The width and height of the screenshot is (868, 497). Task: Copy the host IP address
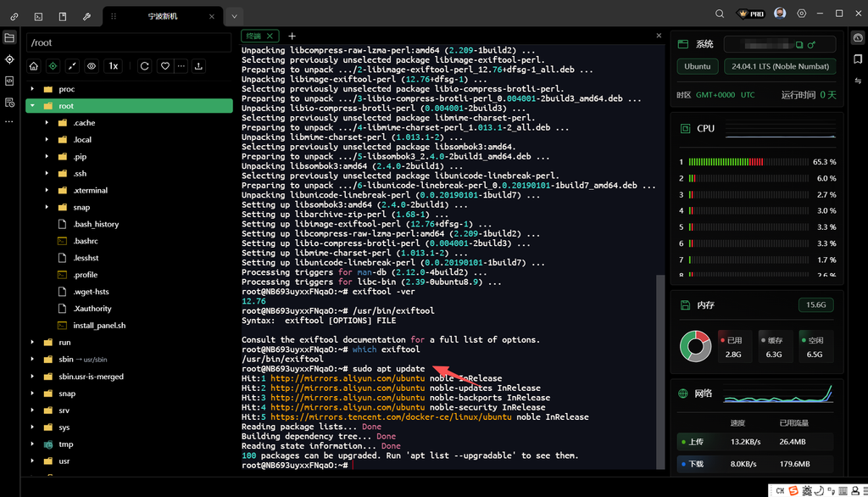(x=798, y=45)
